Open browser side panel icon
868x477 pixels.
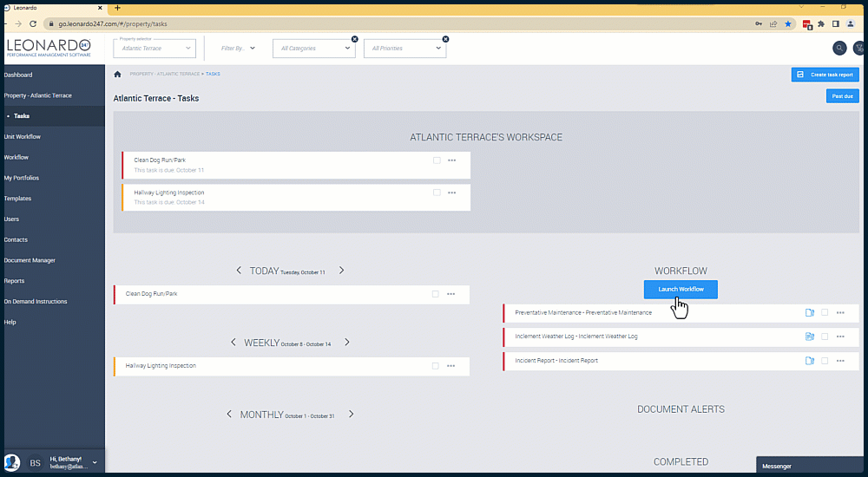point(836,23)
